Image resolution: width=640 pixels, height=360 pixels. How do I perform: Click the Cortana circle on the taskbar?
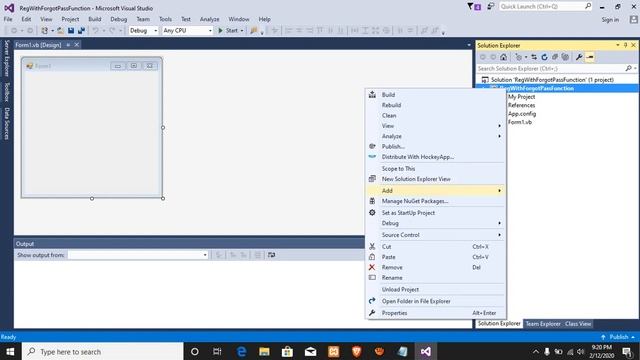click(195, 351)
